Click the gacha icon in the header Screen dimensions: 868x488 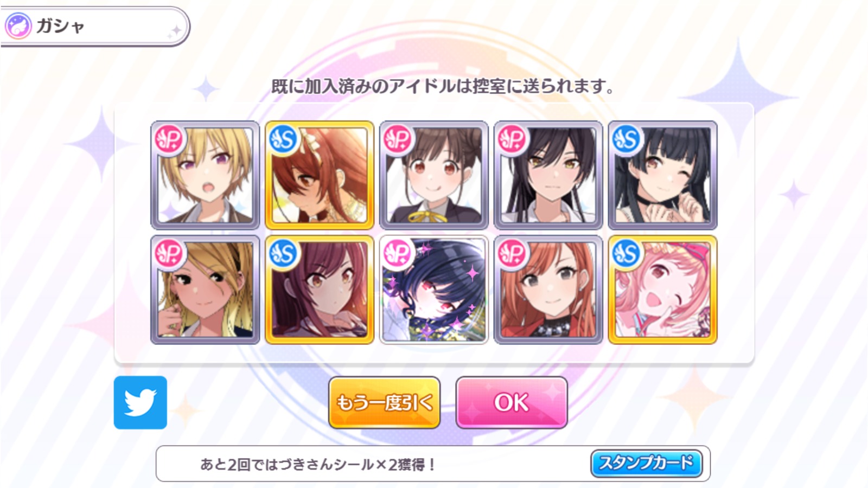tap(18, 26)
